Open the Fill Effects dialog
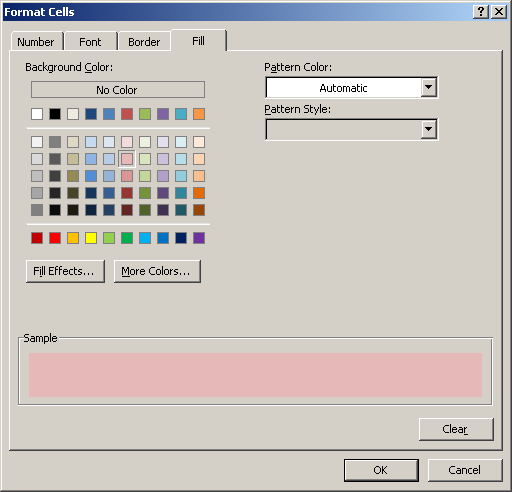This screenshot has height=492, width=512. pyautogui.click(x=65, y=271)
